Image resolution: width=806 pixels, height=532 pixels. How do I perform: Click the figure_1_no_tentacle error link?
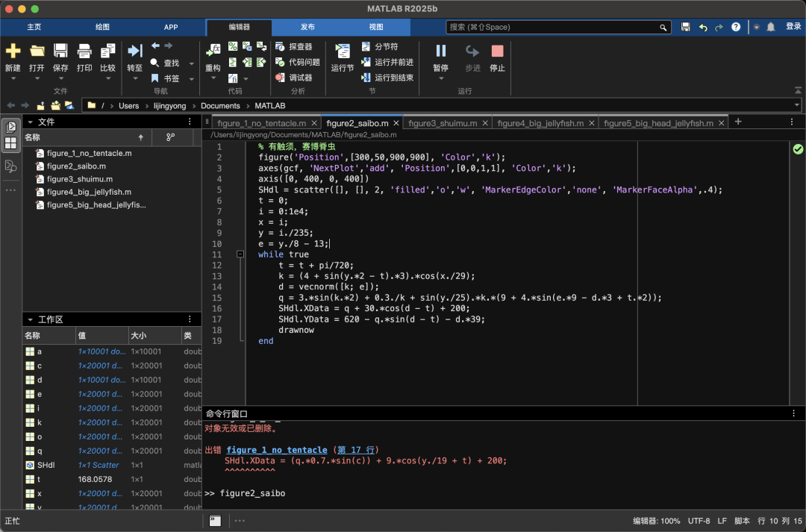point(277,450)
